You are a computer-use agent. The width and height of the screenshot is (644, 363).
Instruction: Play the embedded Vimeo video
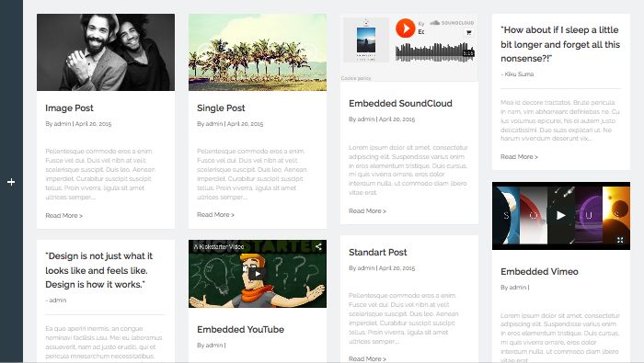[560, 215]
